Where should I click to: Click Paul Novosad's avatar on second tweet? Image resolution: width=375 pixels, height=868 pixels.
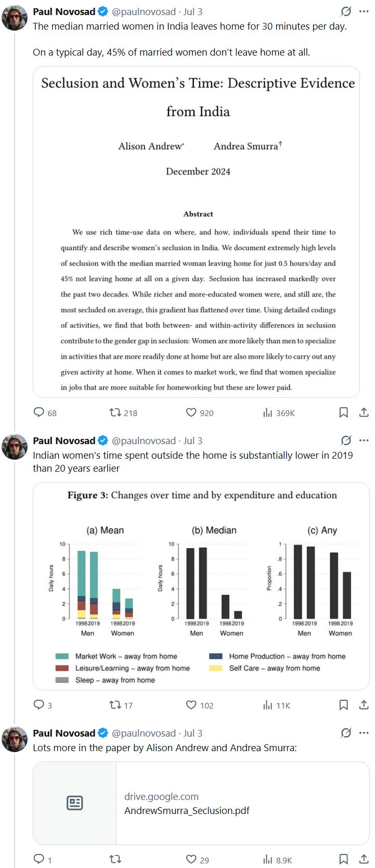[x=15, y=447]
